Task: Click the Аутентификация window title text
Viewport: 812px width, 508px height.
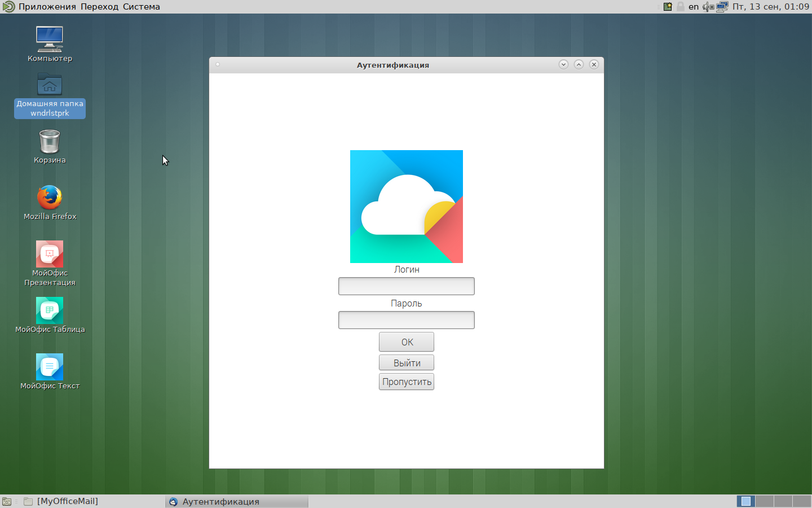Action: (x=393, y=65)
